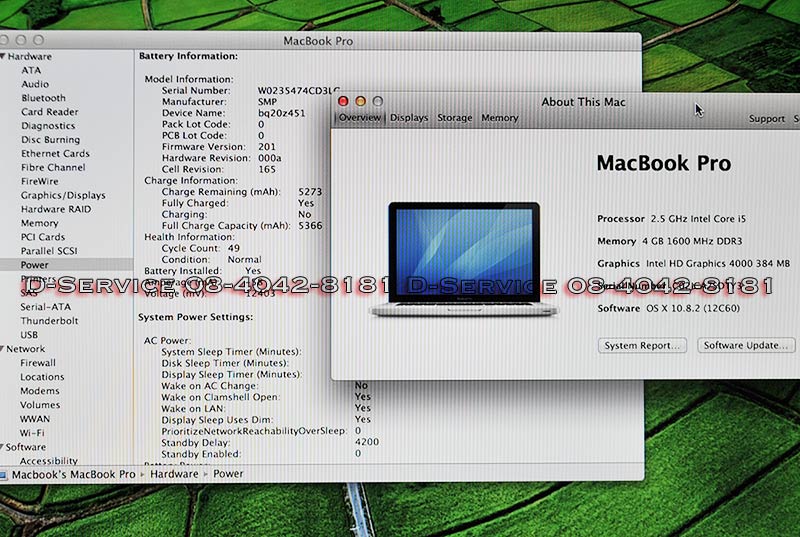Click Hardware in bottom path bar
The width and height of the screenshot is (800, 537).
click(174, 474)
